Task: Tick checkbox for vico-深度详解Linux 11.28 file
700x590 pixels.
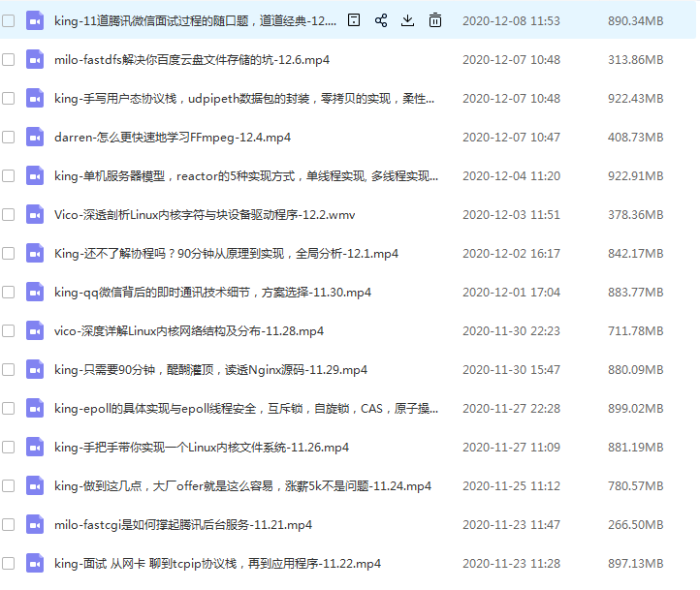Action: pyautogui.click(x=8, y=331)
